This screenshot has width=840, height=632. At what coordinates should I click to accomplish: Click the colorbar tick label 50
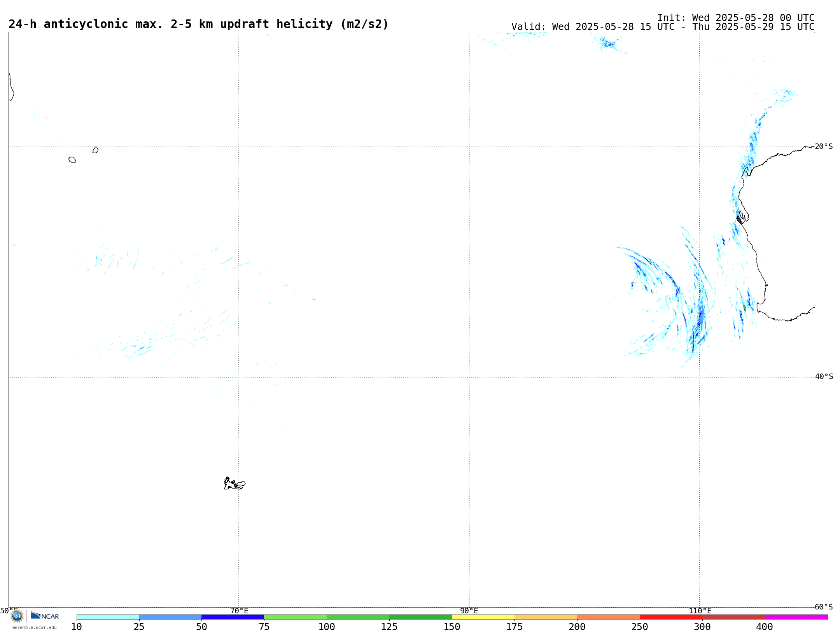[202, 627]
